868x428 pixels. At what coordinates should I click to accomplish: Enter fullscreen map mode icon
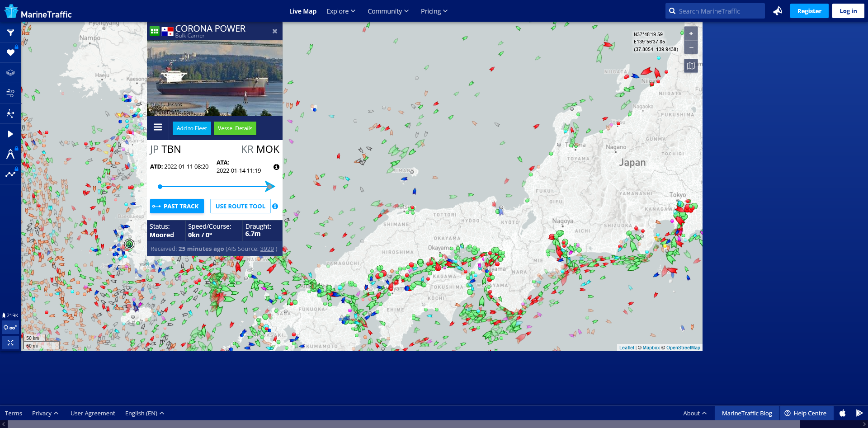coord(10,343)
